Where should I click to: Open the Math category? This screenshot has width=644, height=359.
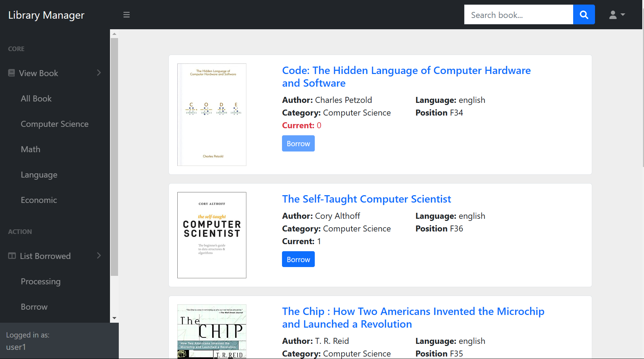pyautogui.click(x=31, y=149)
